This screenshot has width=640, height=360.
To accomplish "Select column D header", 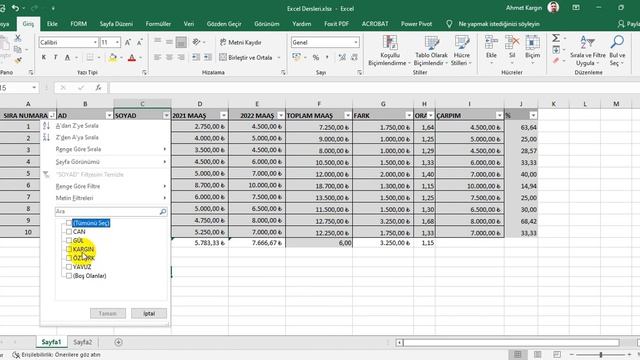I will 200,104.
